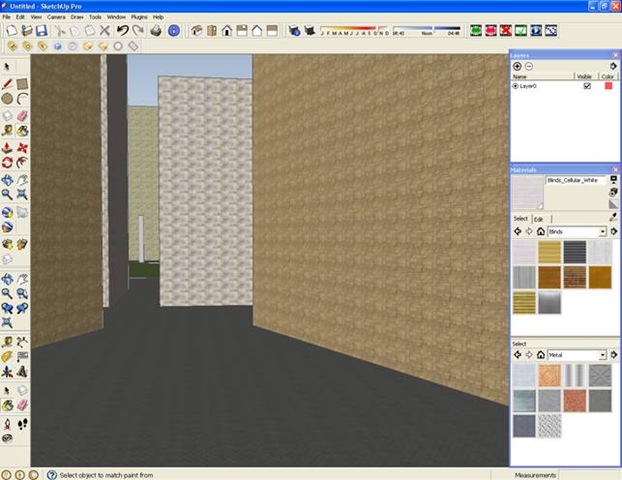Screen dimensions: 622x480
Task: Select Layer0 active radio button
Action: pyautogui.click(x=515, y=86)
